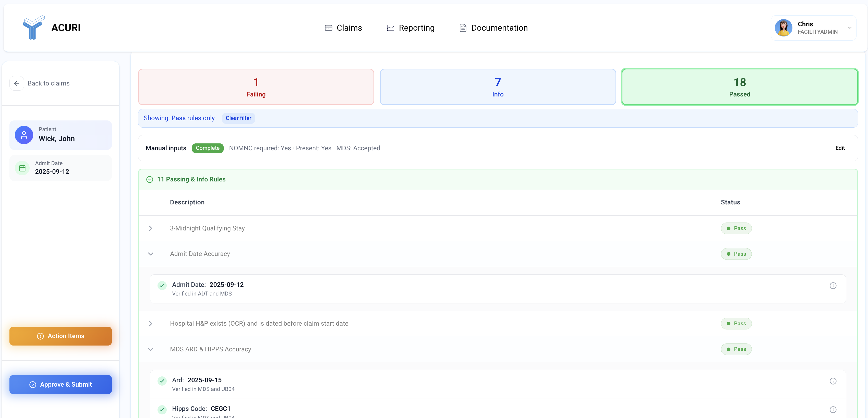
Task: Click the back arrow icon
Action: [x=17, y=83]
